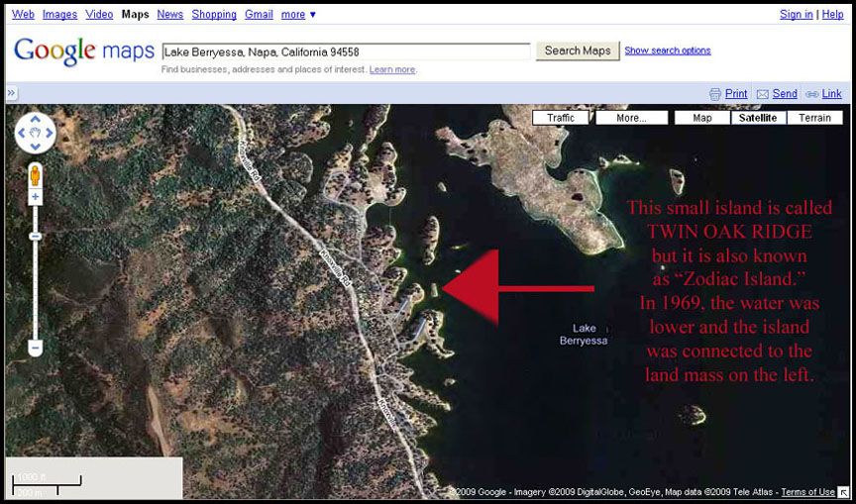Expand the overview map corner arrow
The width and height of the screenshot is (856, 504).
pyautogui.click(x=846, y=492)
